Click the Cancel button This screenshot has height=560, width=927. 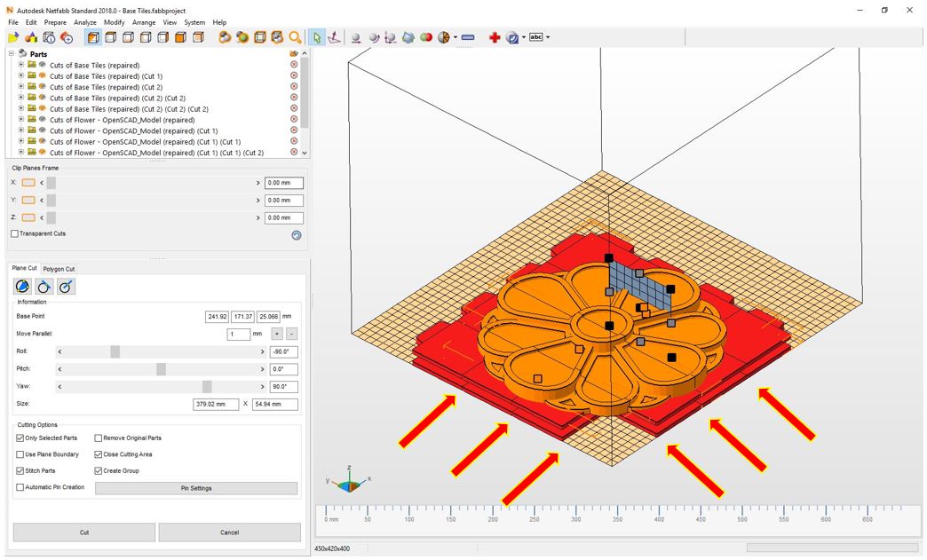[x=229, y=532]
